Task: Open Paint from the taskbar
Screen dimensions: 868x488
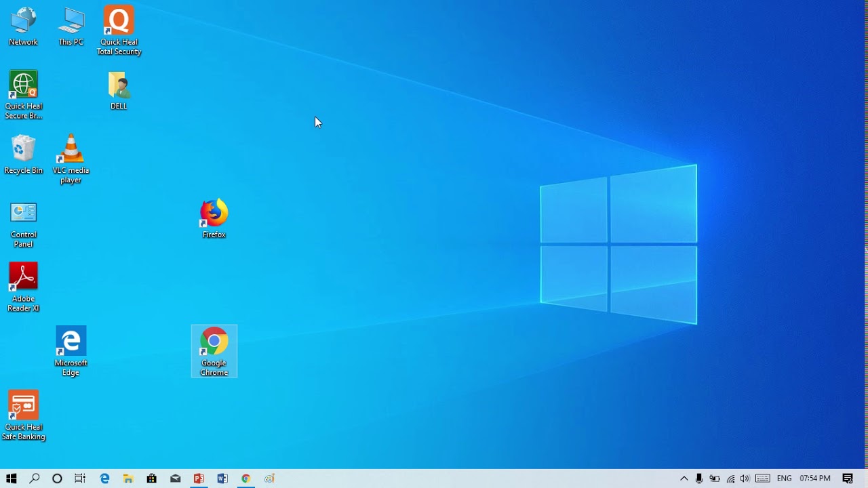Action: [270, 479]
